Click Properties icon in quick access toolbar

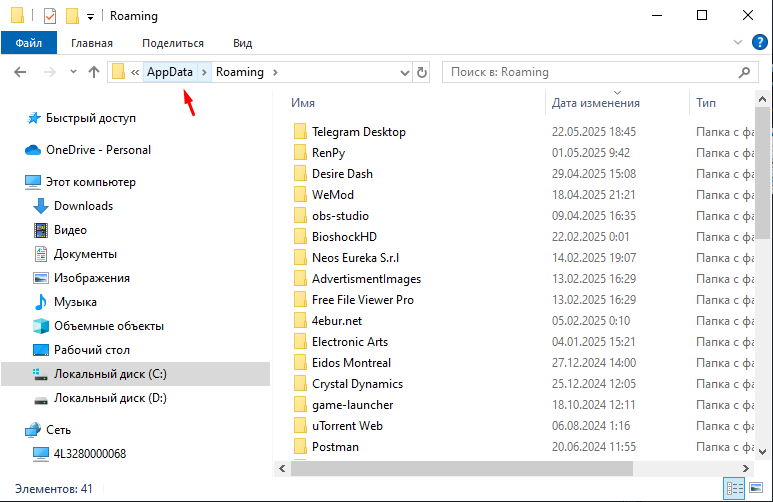(49, 16)
